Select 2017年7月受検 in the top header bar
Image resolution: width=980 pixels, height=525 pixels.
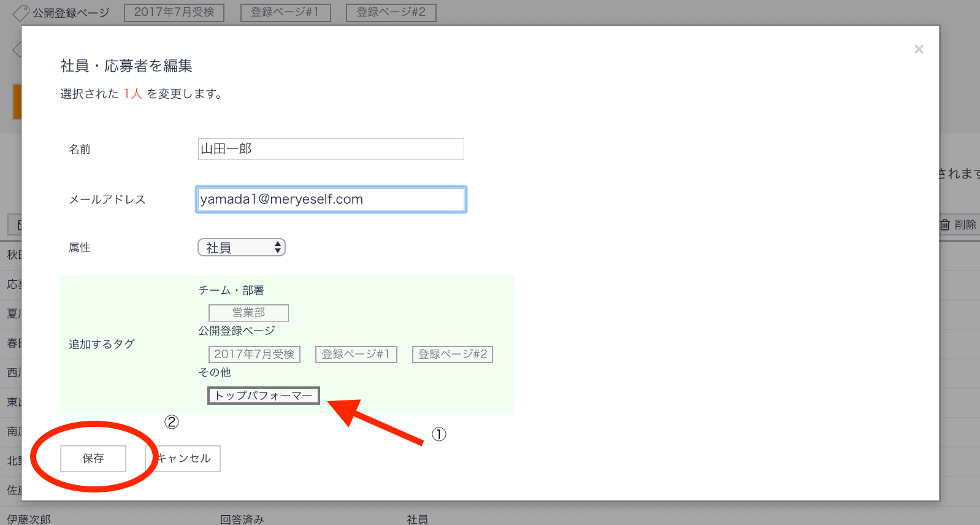click(x=174, y=12)
